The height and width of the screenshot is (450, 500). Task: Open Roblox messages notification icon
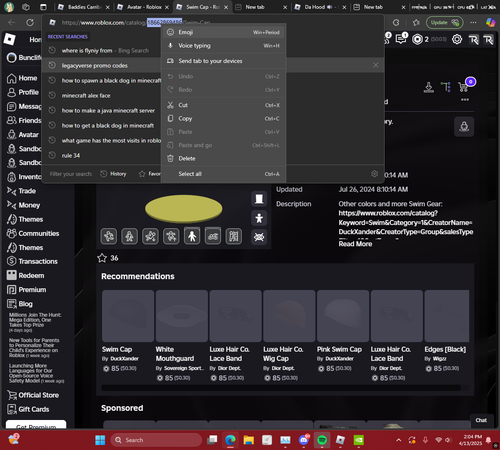coord(401,39)
